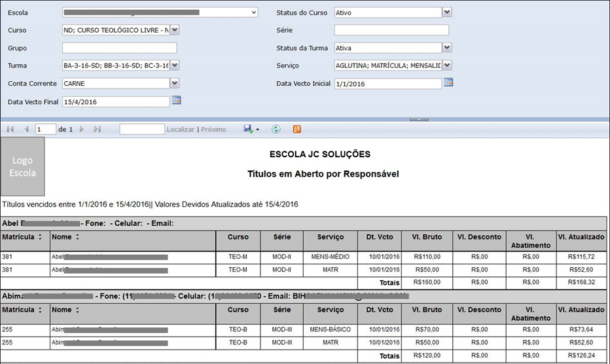
Task: Click the R$73,64 updated value
Action: point(581,330)
